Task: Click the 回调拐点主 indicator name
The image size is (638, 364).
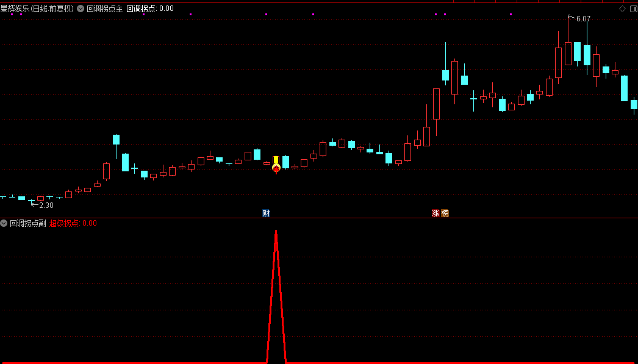Action: (104, 9)
